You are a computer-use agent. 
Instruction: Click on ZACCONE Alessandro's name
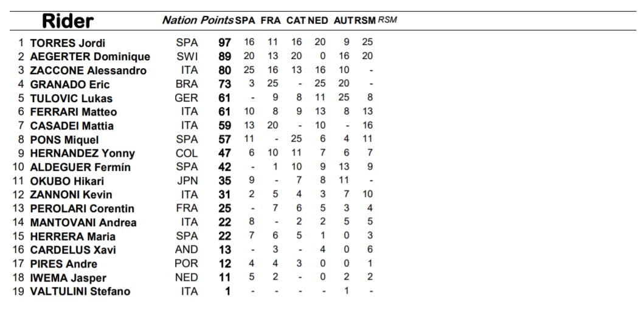tap(88, 71)
